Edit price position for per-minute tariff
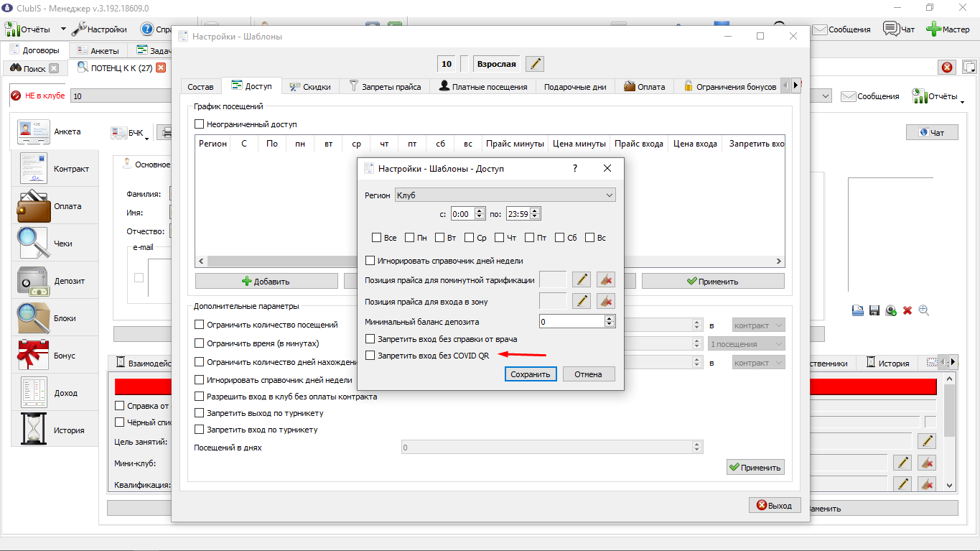This screenshot has height=551, width=980. [582, 280]
